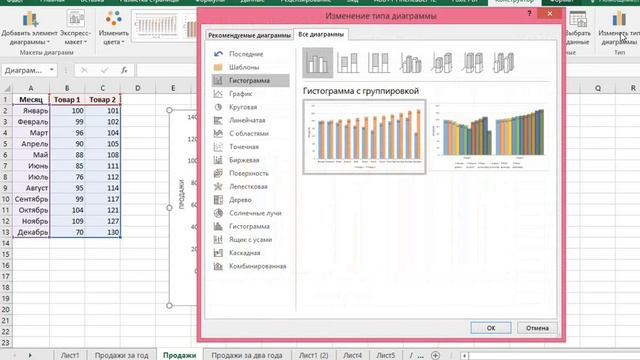This screenshot has height=360, width=640.
Task: Click insert function fx icon
Action: 124,70
